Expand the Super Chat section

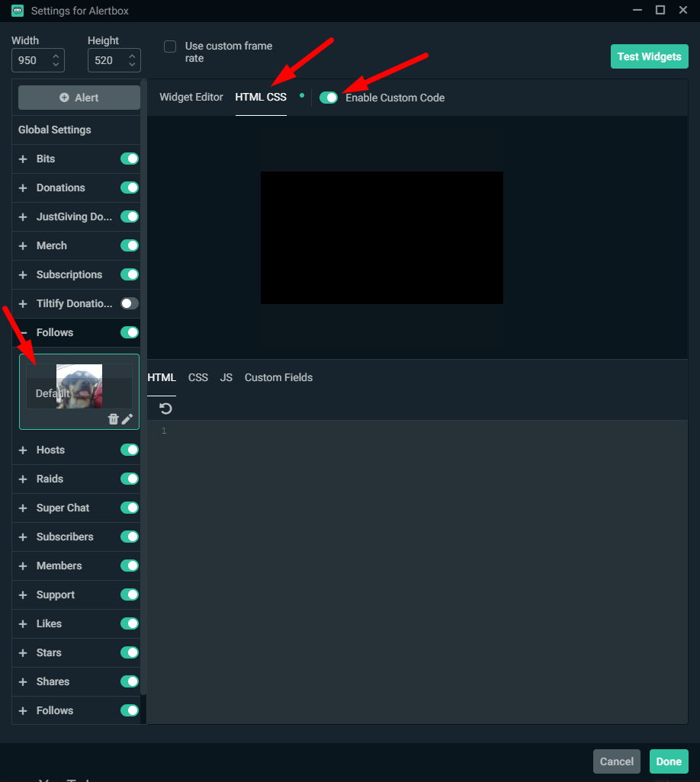(x=23, y=508)
